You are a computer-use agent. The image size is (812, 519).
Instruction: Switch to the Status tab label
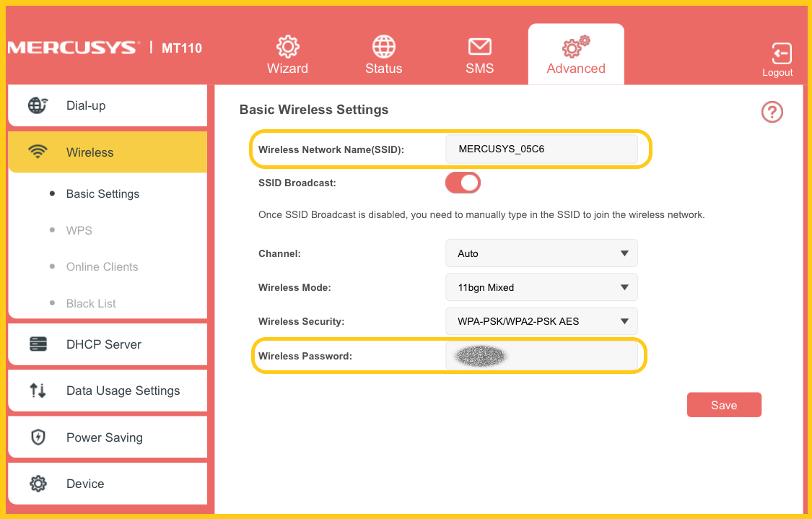pyautogui.click(x=384, y=69)
